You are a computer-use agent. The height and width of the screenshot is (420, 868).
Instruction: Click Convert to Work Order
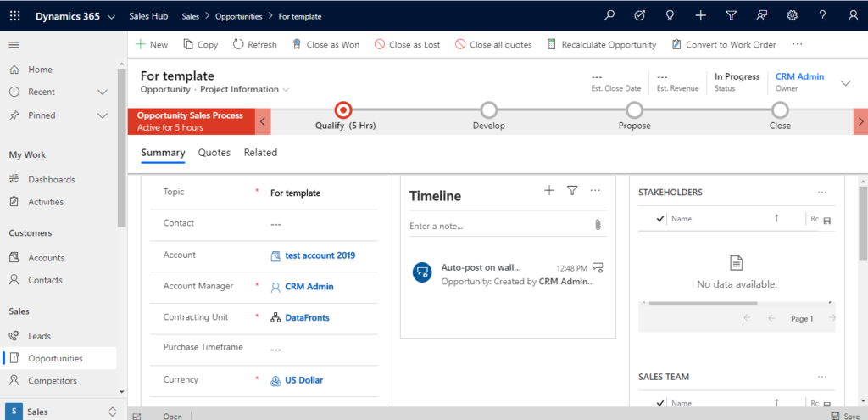point(724,45)
